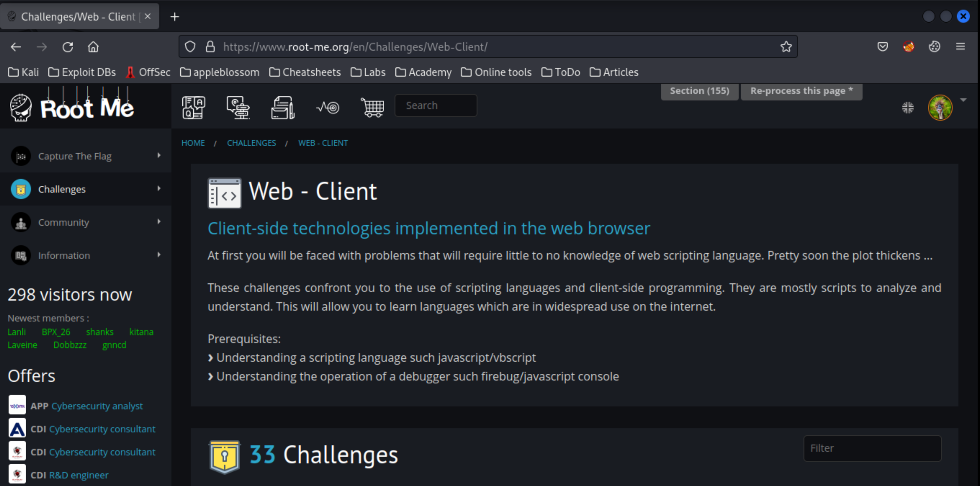Click the shopping cart icon
This screenshot has height=486, width=980.
click(373, 106)
